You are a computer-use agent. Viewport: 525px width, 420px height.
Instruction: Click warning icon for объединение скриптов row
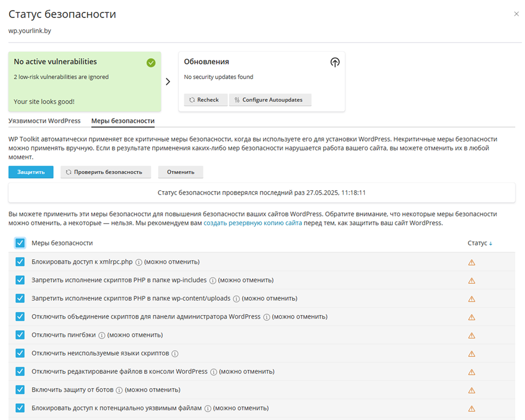click(472, 317)
